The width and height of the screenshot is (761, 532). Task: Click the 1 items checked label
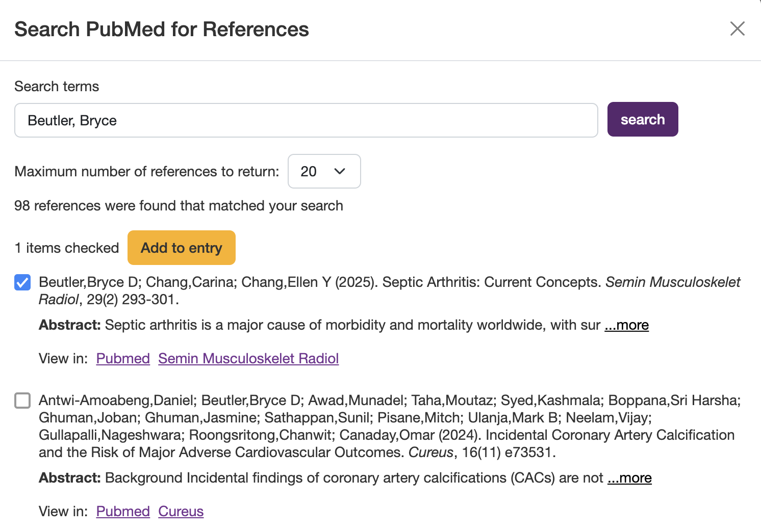(x=66, y=248)
